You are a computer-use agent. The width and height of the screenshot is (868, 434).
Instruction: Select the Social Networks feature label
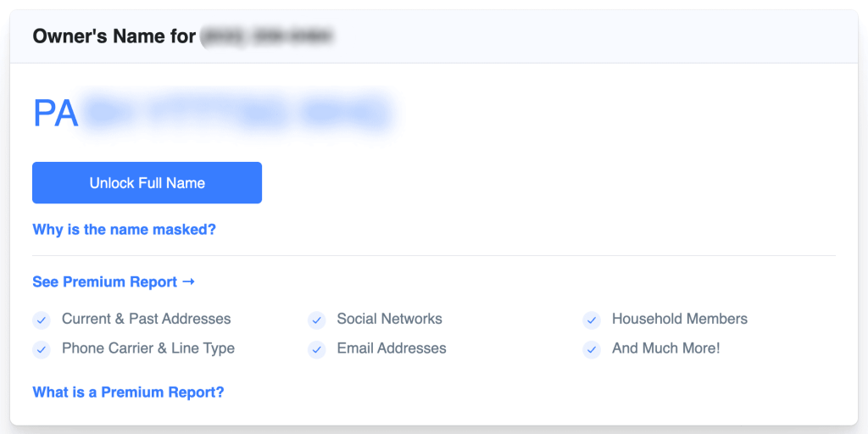coord(390,319)
